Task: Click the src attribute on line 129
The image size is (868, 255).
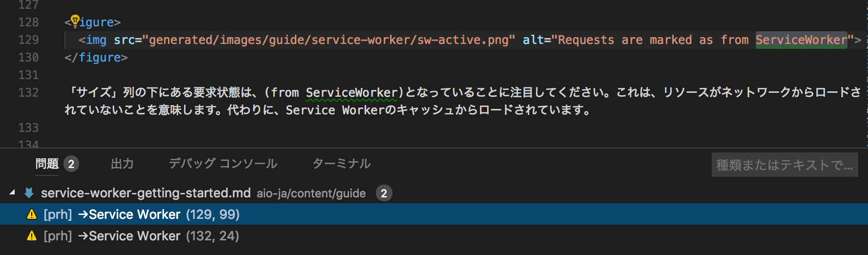Action: (x=124, y=40)
